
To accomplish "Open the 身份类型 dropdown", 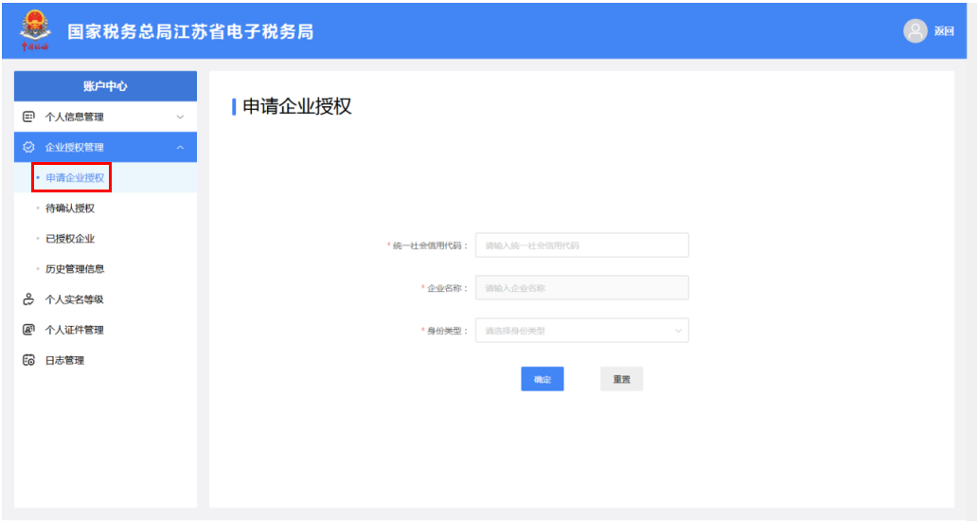I will (x=581, y=331).
